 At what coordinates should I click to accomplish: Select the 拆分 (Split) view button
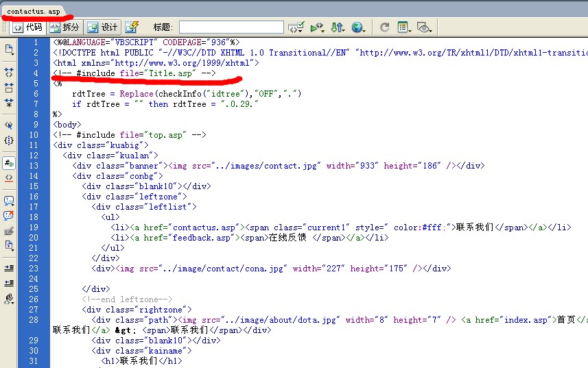pos(65,27)
